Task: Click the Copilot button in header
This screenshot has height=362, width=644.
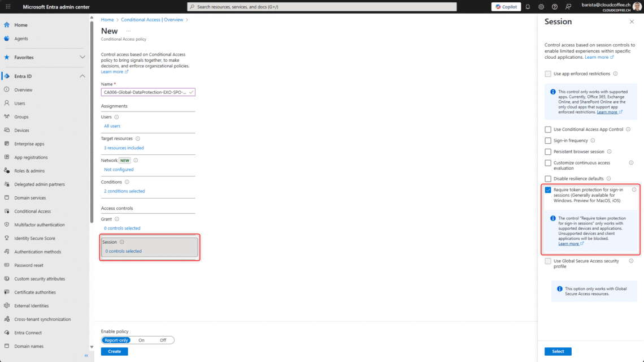Action: [506, 7]
